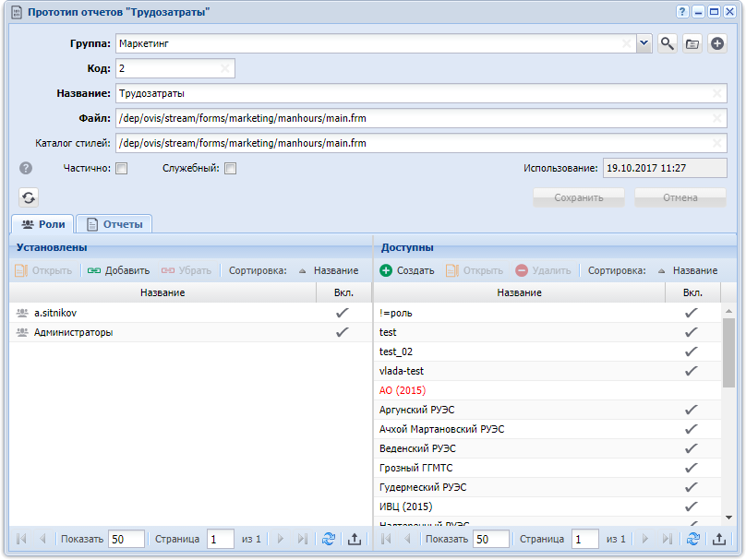The height and width of the screenshot is (560, 746).
Task: Click the Название input field
Action: (421, 93)
